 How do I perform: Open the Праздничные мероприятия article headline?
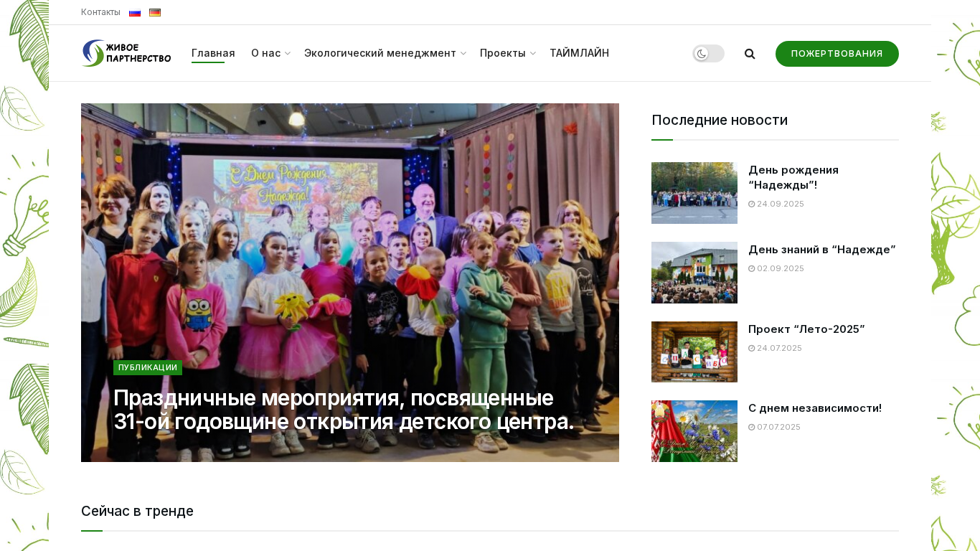pos(344,410)
